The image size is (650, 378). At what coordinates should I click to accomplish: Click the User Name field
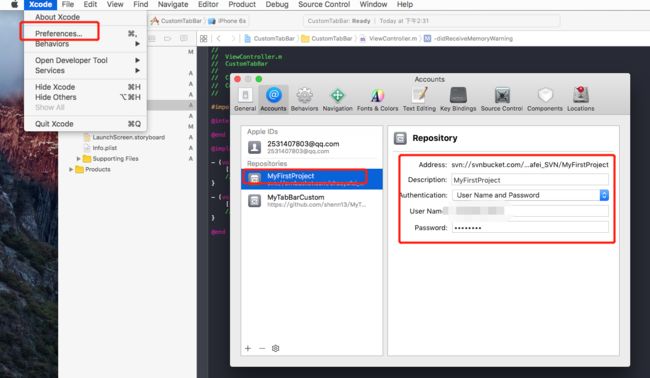pyautogui.click(x=530, y=211)
